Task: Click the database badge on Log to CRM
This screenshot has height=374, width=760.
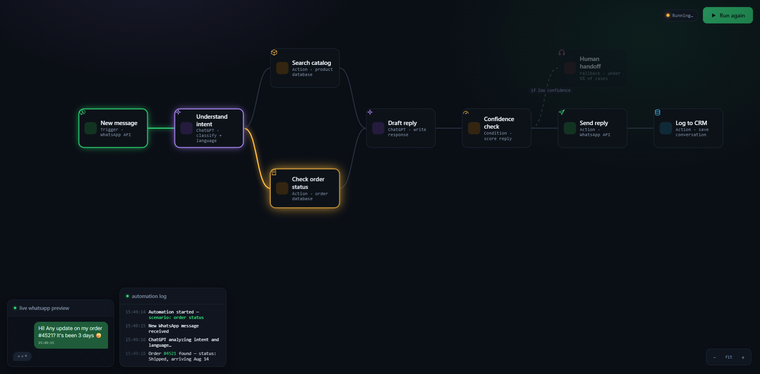Action: click(x=657, y=112)
